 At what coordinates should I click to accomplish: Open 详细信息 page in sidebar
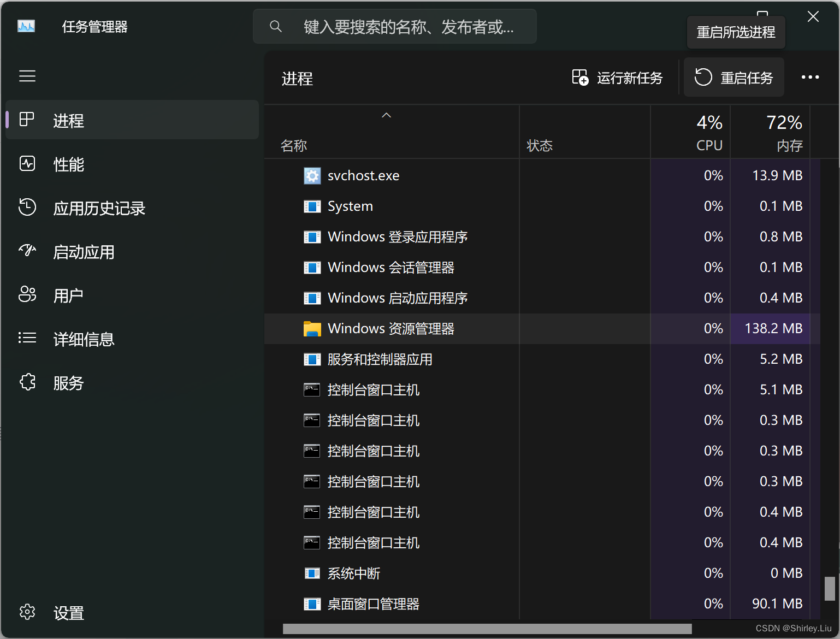point(132,339)
